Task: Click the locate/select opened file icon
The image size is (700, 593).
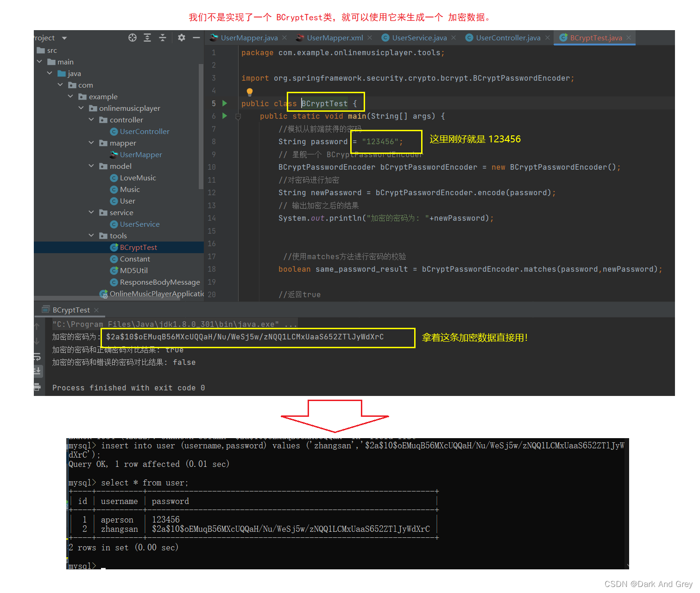Action: tap(132, 38)
